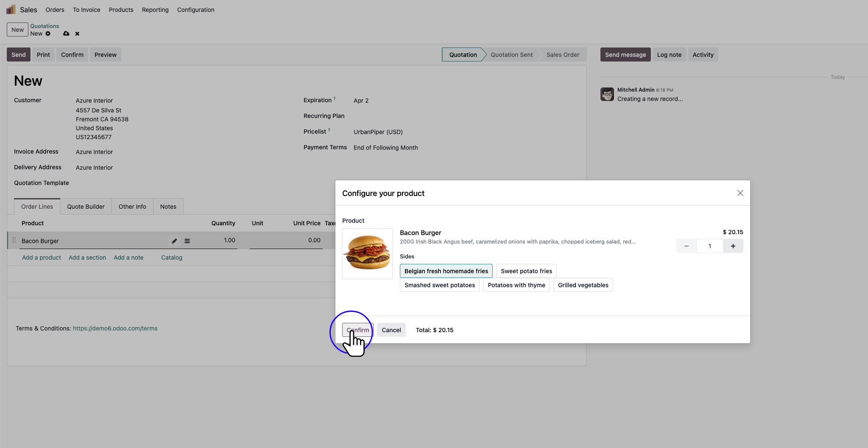Edit Bacon Burger line with the pencil icon
868x448 pixels.
pos(174,241)
